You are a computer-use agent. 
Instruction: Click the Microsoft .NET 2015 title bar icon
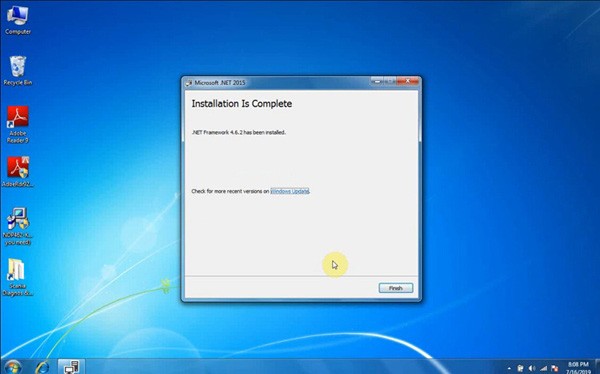tap(189, 83)
